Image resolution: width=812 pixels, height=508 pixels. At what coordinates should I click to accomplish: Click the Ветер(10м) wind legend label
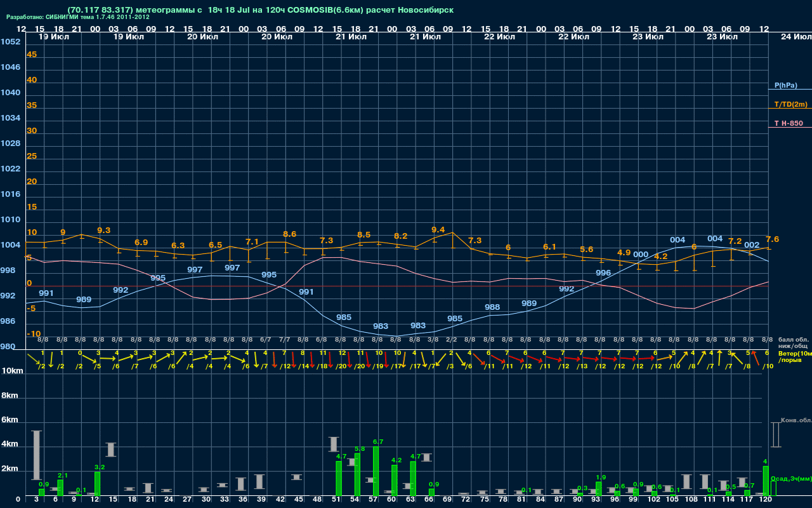point(795,353)
